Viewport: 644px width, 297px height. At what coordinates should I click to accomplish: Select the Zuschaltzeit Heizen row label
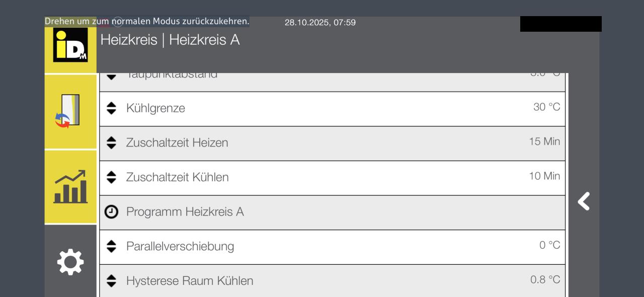tap(177, 143)
